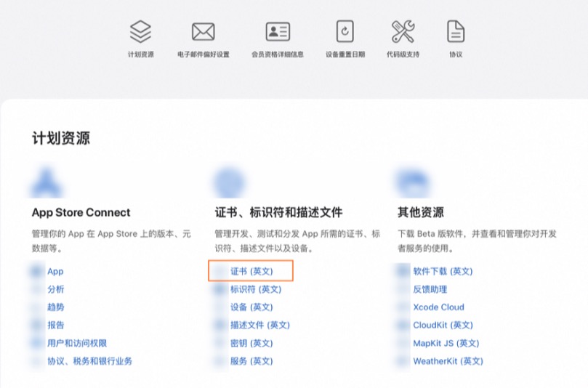Open the 计划资源 stacked layers icon
Image resolution: width=588 pixels, height=388 pixels.
tap(140, 31)
